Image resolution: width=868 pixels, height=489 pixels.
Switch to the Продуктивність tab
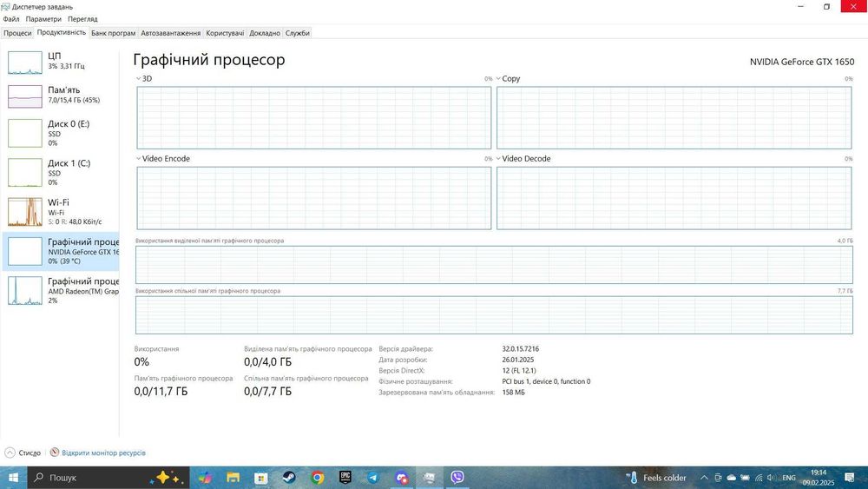(62, 33)
